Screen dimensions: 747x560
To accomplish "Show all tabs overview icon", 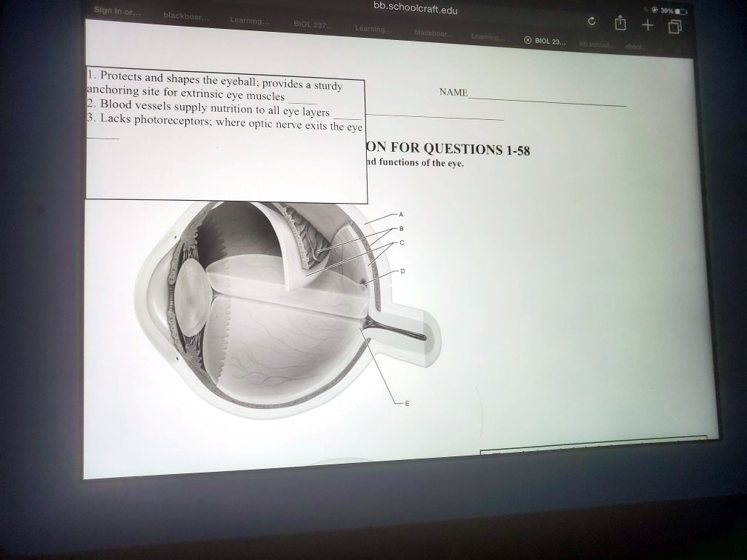I will [675, 26].
